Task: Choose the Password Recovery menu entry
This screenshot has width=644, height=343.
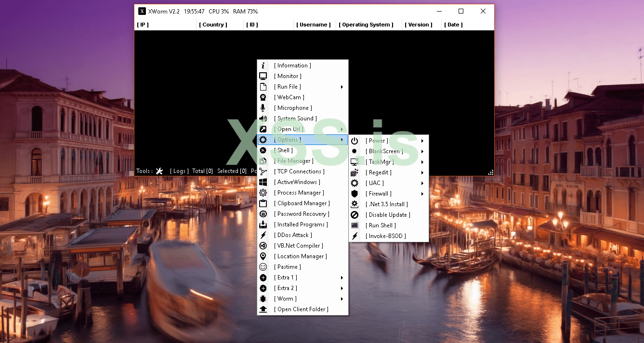Action: (x=302, y=214)
